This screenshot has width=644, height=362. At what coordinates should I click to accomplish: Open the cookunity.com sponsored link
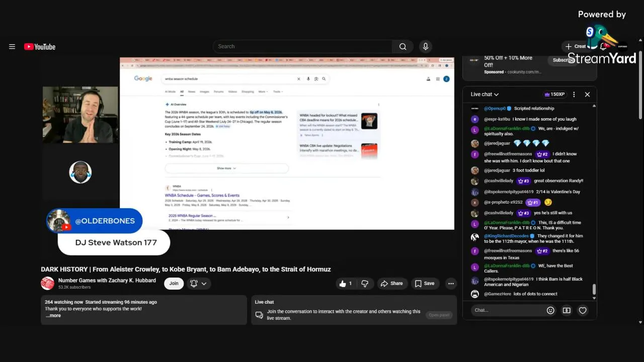coord(524,72)
